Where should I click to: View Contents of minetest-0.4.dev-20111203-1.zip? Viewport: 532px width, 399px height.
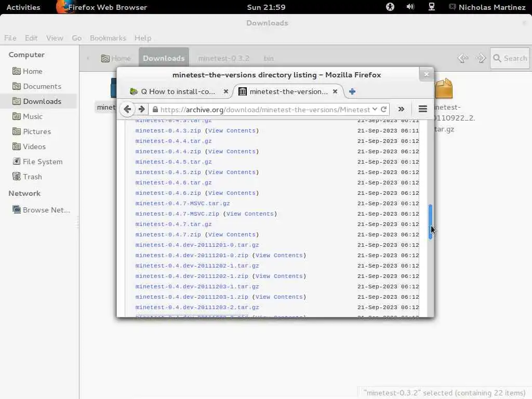[x=279, y=297]
